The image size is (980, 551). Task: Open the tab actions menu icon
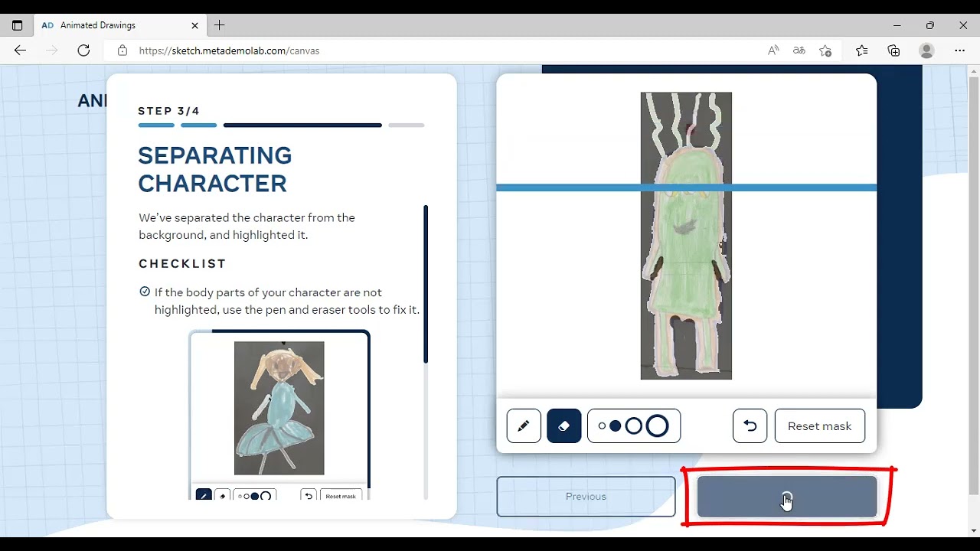click(x=17, y=25)
